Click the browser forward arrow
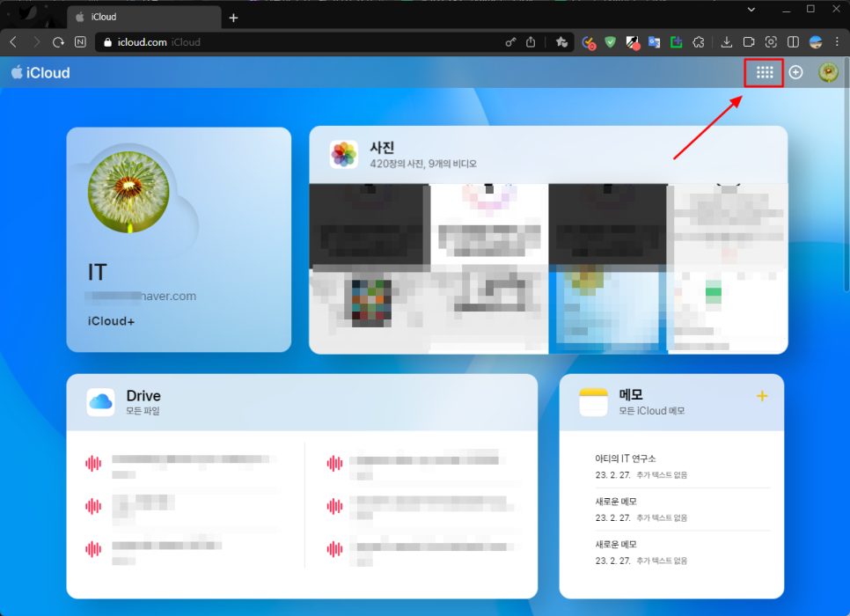850x616 pixels. coord(36,41)
